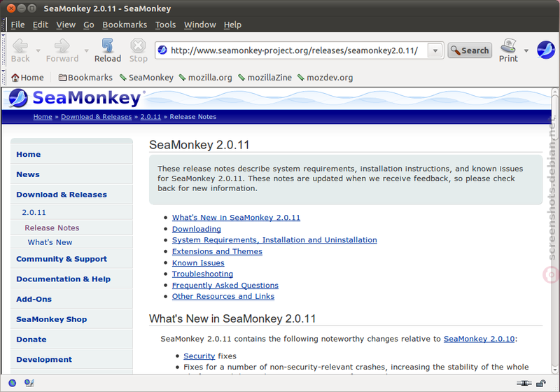This screenshot has height=392, width=560.
Task: Follow the Download & Releases breadcrumb link
Action: [x=96, y=117]
